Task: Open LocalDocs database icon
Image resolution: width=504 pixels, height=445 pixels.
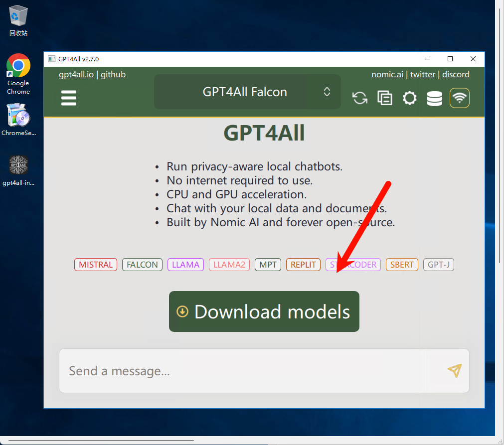Action: (435, 98)
